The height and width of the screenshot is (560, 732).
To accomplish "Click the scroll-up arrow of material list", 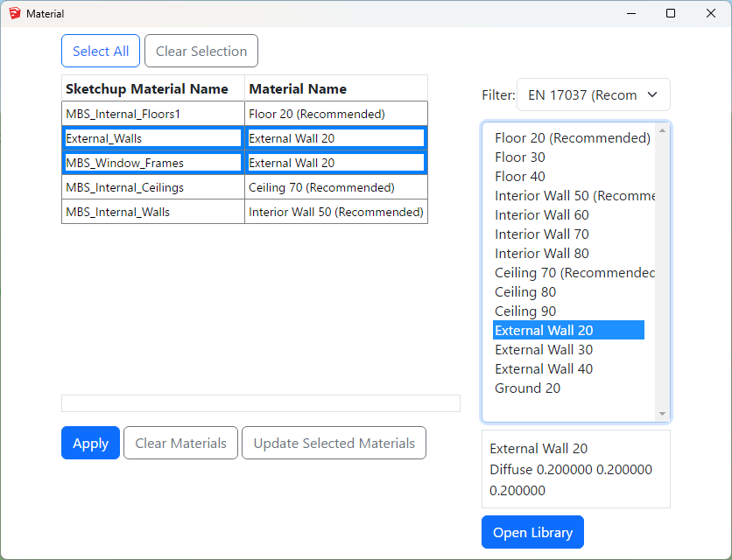I will (662, 131).
